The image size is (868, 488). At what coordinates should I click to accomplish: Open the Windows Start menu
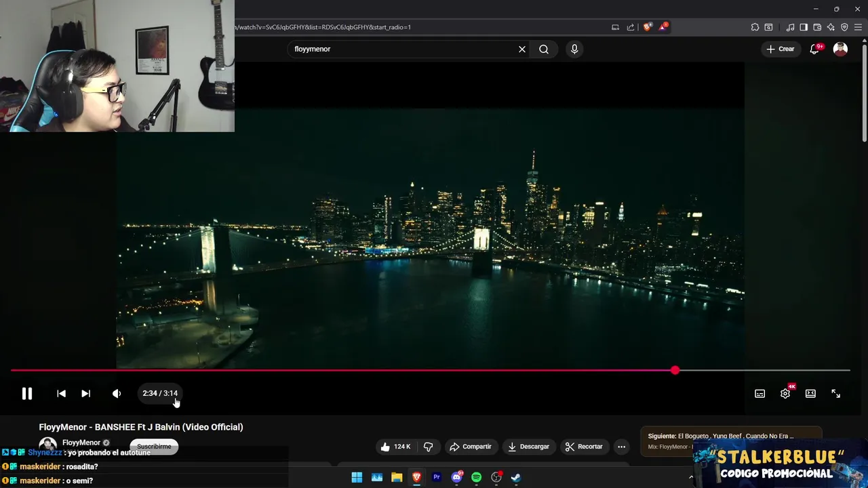pos(357,477)
